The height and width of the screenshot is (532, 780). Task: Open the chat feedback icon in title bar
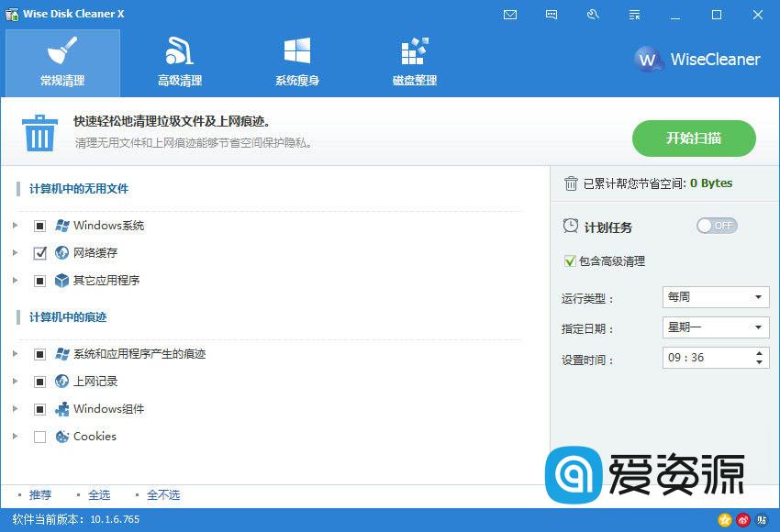(551, 15)
